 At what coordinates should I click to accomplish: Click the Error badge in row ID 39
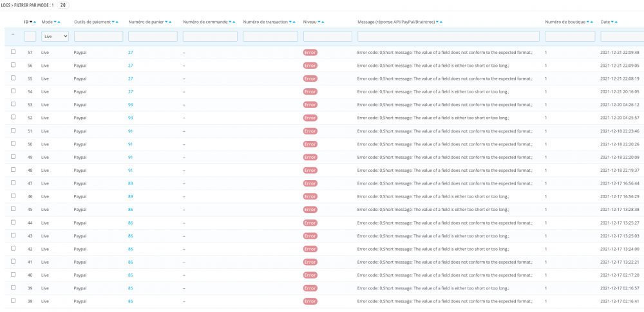point(310,288)
